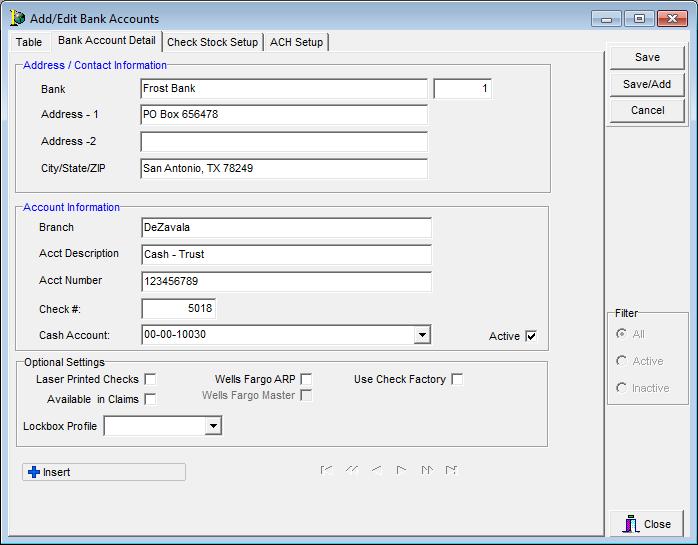Uncheck the Active checkbox
Screen dimensions: 698x545
pos(531,336)
